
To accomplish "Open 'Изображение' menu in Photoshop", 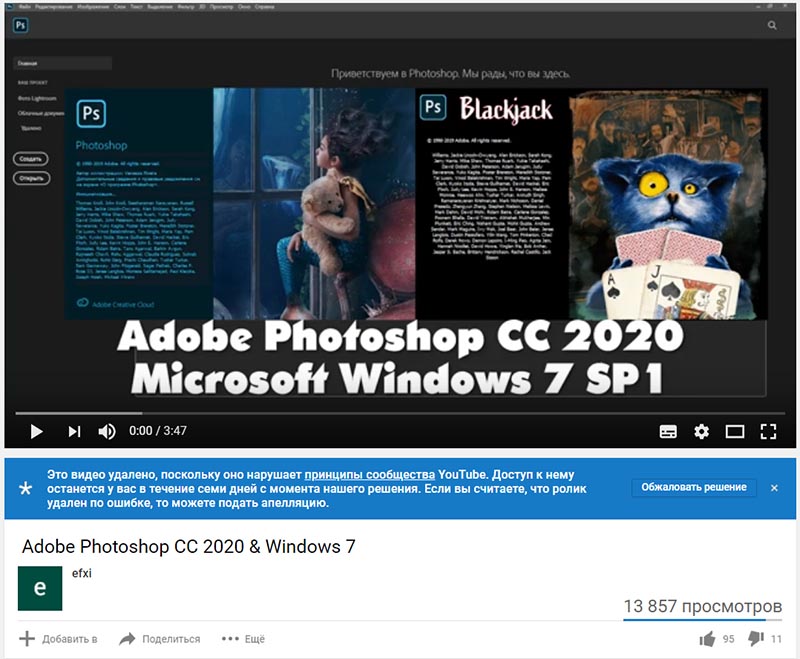I will (x=92, y=7).
